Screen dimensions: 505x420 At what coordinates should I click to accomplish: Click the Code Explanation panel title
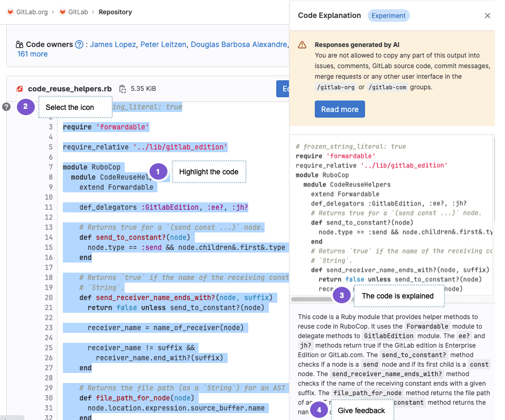(x=330, y=15)
